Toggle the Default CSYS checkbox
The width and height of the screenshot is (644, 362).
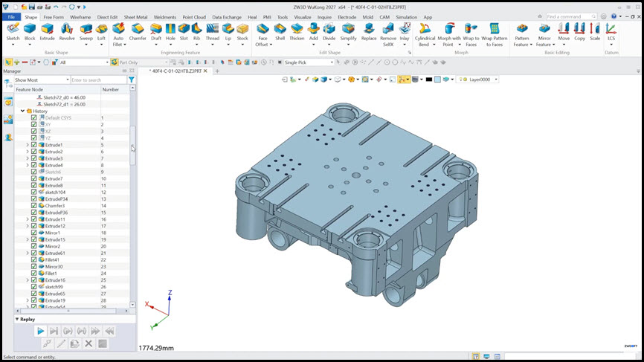tap(33, 117)
